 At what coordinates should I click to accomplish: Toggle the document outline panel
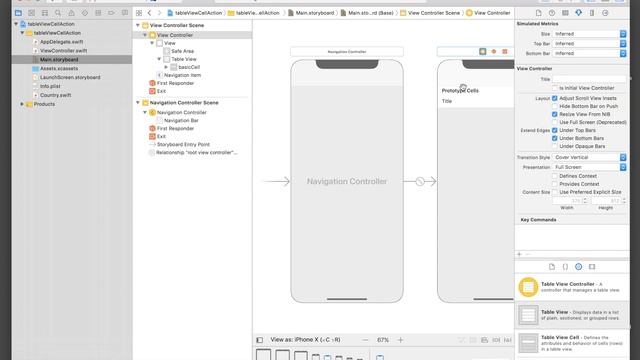tap(260, 340)
